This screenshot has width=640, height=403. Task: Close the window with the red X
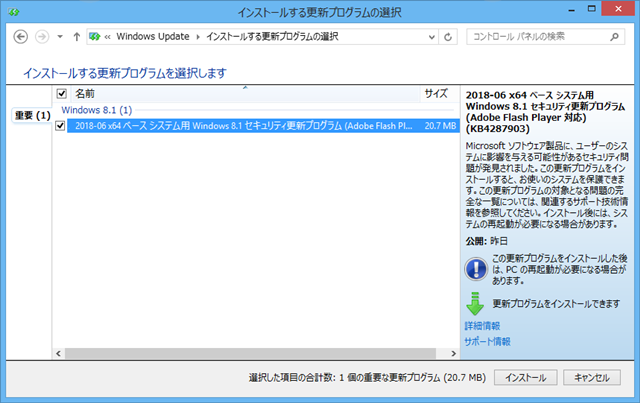(618, 9)
